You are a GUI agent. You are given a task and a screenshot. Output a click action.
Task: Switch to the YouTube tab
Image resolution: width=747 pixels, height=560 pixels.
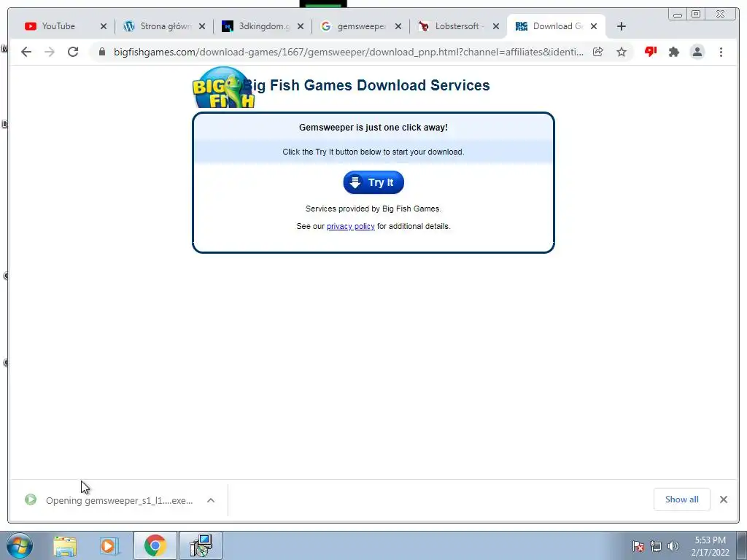59,26
